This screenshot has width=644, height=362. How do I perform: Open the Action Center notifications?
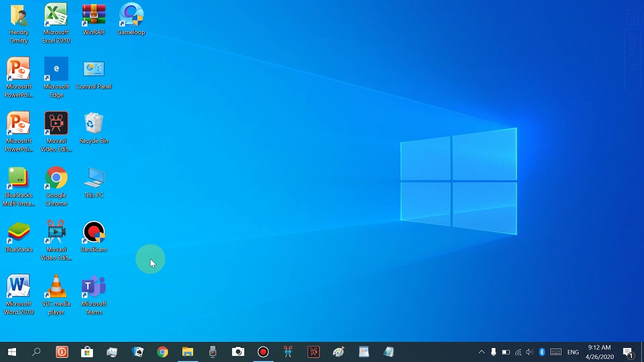click(x=627, y=352)
